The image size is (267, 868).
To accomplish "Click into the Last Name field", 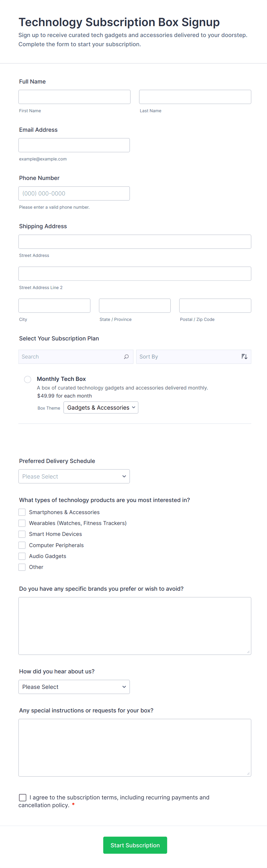I will point(195,97).
